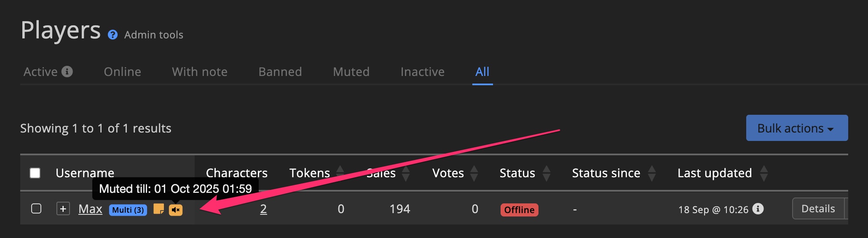Open the Max username link

pyautogui.click(x=90, y=209)
